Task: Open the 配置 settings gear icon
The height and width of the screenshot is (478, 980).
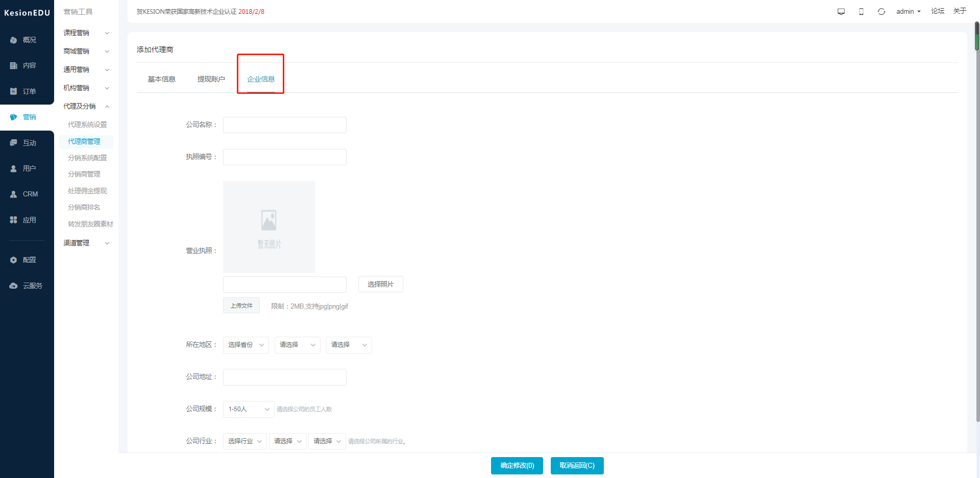Action: tap(14, 260)
